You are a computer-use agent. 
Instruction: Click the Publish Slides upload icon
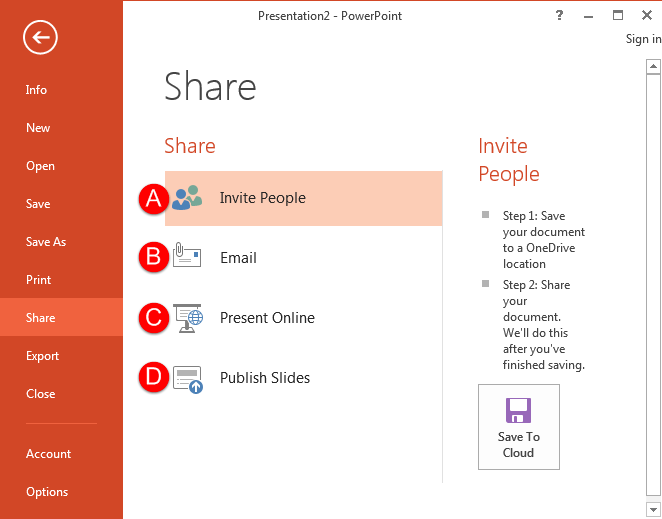coord(188,380)
